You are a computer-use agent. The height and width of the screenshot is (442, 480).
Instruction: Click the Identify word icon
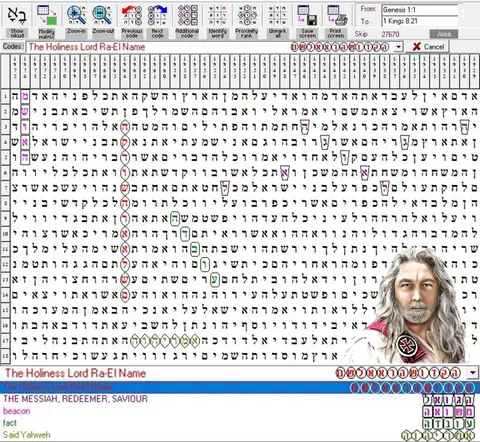[217, 15]
